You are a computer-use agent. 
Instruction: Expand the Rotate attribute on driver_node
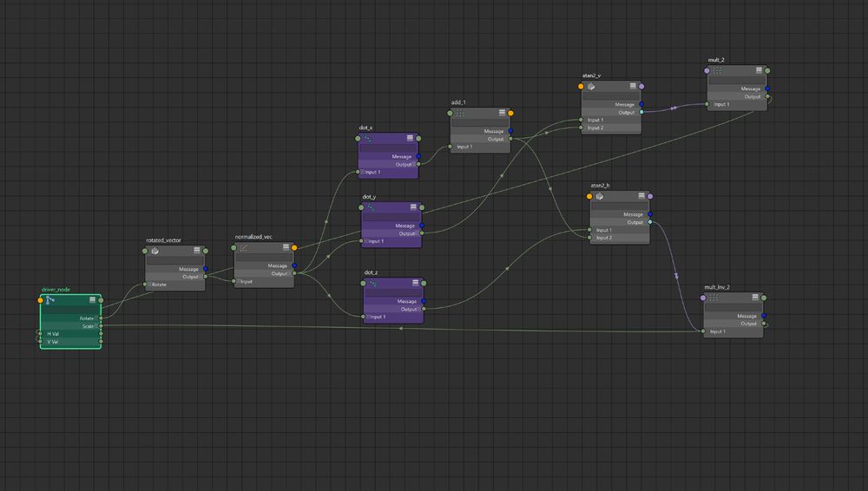(96, 318)
